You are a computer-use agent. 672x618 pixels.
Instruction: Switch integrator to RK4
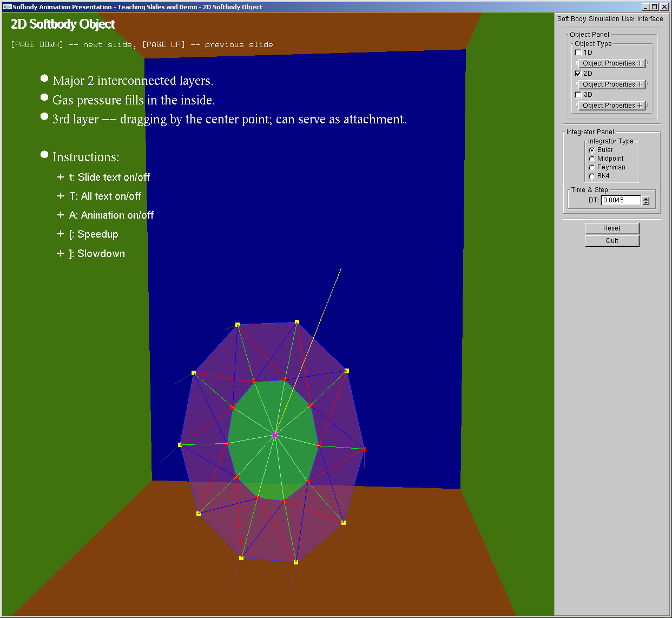tap(592, 176)
